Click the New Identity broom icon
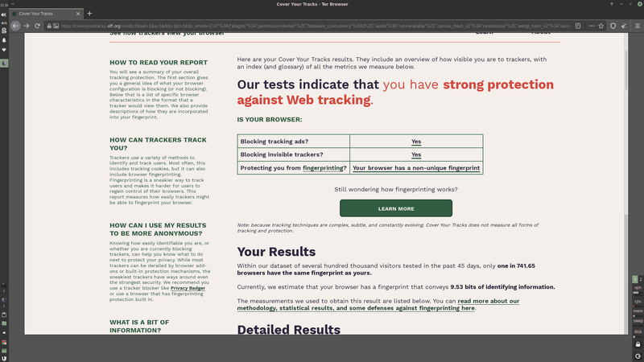 [624, 26]
